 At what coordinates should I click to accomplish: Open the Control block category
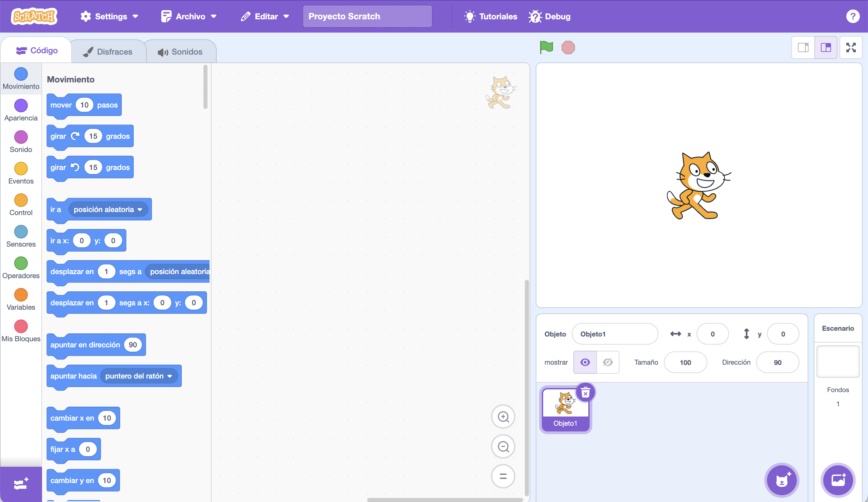coord(20,204)
